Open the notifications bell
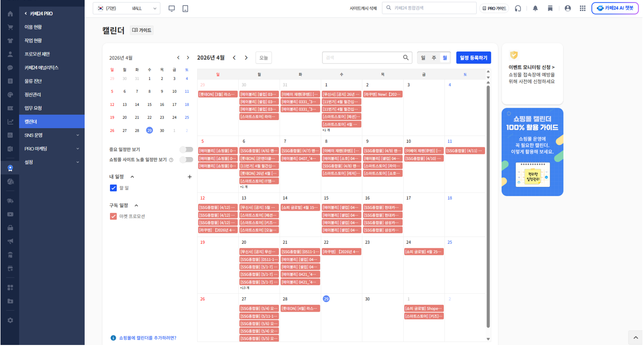Viewport: 644px width, 346px height. tap(535, 8)
